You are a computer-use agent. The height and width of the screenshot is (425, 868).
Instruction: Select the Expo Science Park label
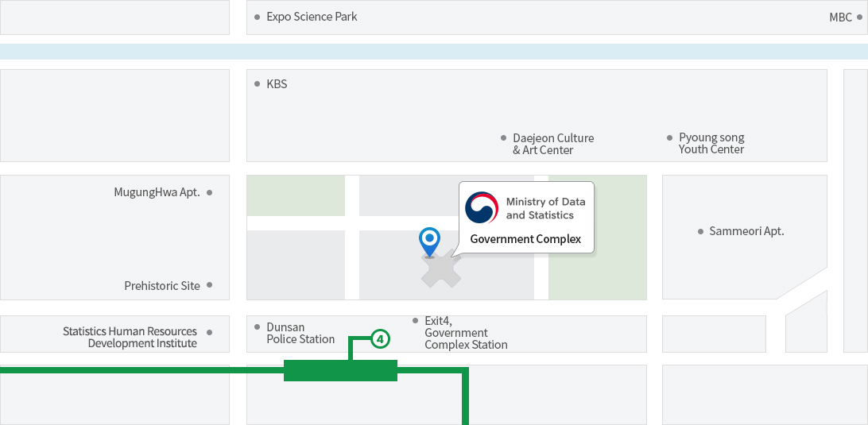coord(312,17)
